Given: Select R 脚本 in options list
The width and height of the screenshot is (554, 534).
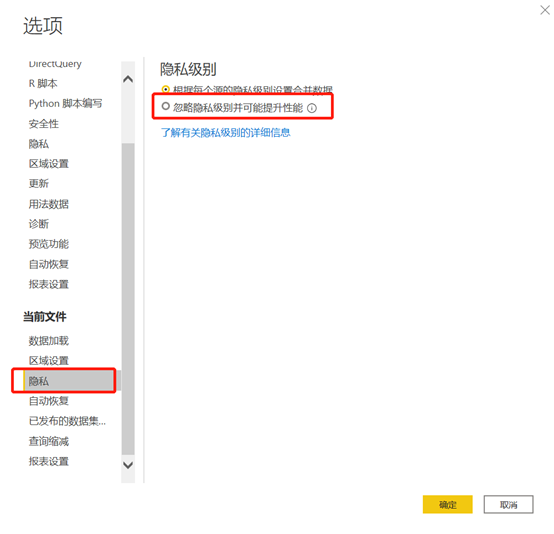Looking at the screenshot, I should click(43, 84).
